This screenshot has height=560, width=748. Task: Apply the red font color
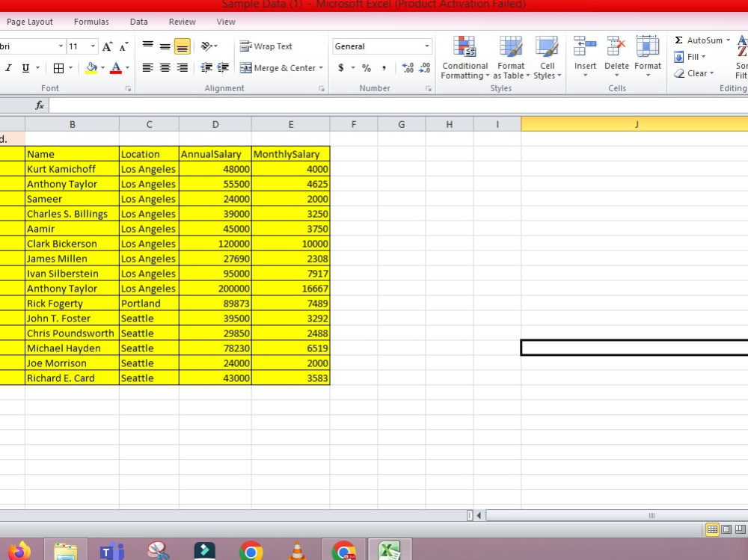point(116,68)
